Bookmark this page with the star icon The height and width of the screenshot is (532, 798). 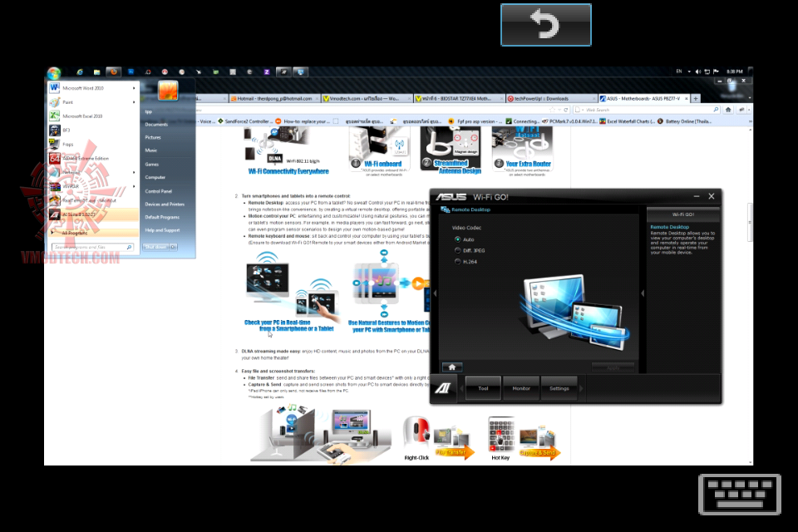tap(552, 110)
